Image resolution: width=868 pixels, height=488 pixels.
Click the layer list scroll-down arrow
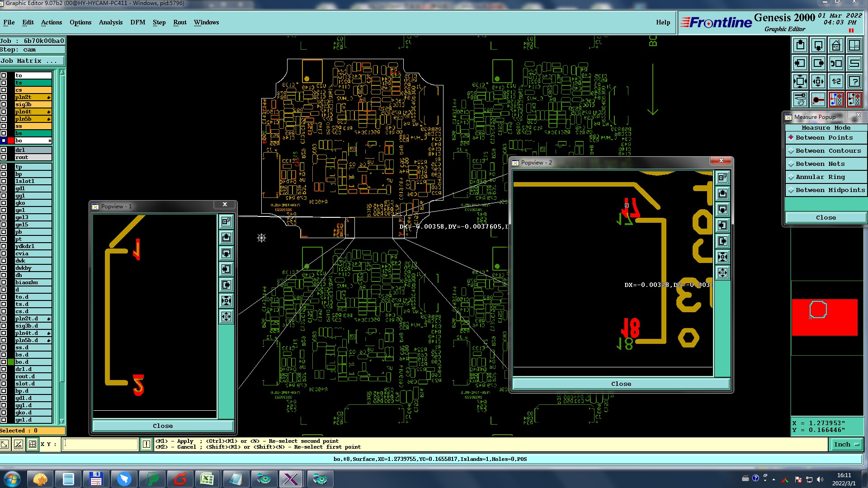62,421
